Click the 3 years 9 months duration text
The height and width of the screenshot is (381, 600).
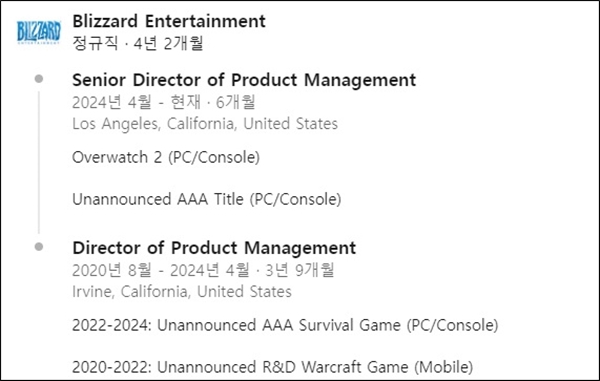[x=300, y=270]
